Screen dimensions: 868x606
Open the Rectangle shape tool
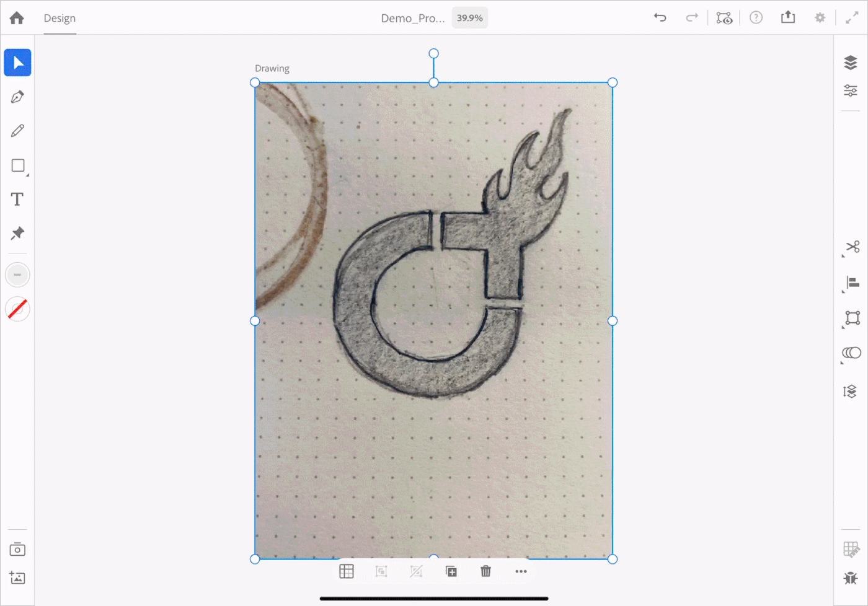(18, 165)
